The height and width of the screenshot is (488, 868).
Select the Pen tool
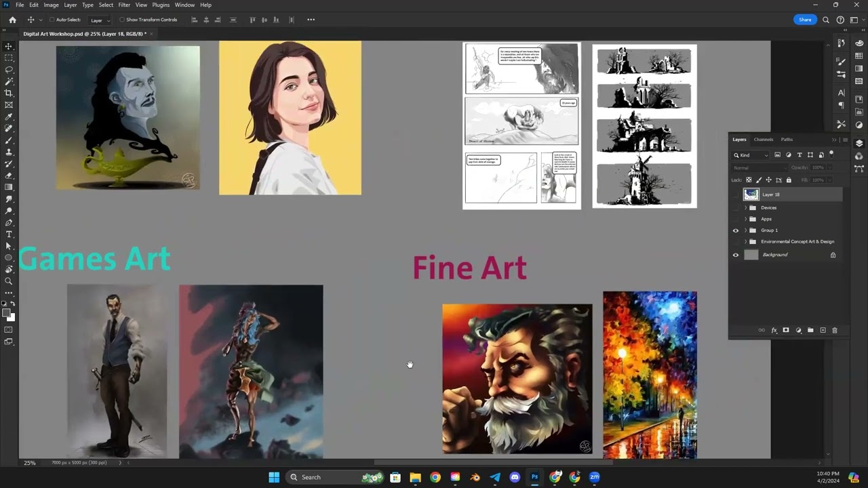tap(9, 222)
